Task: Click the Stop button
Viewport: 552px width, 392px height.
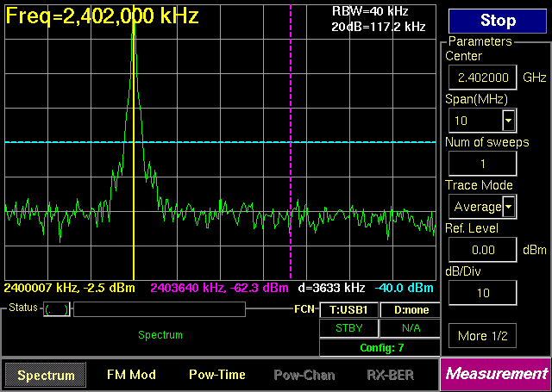Action: tap(498, 21)
